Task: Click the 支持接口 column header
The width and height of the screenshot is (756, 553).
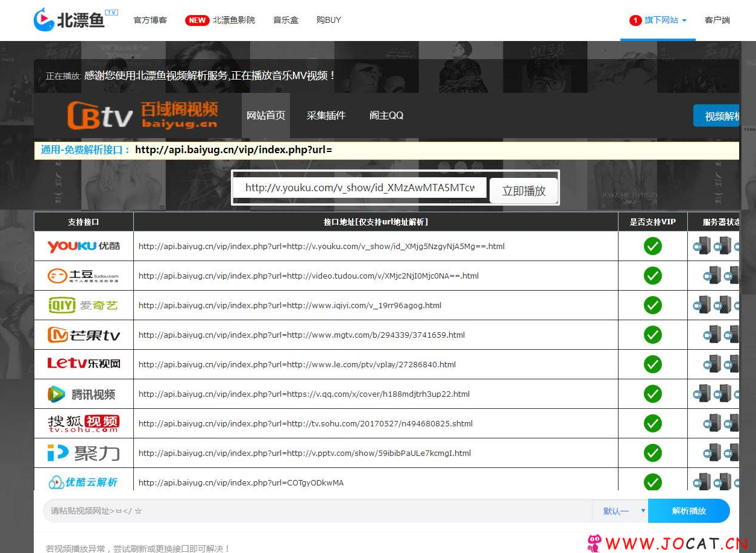Action: click(83, 222)
